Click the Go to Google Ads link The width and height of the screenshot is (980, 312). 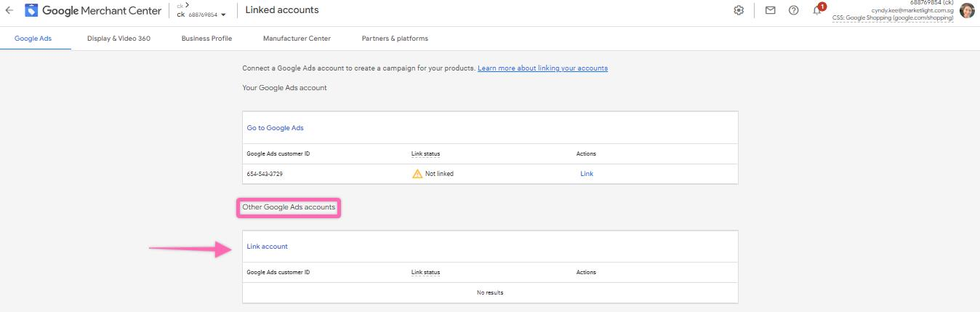pyautogui.click(x=275, y=128)
